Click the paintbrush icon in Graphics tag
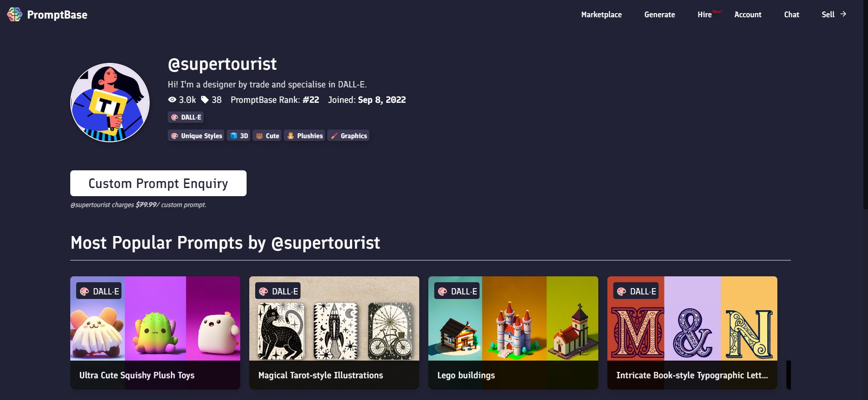The width and height of the screenshot is (868, 400). (334, 136)
